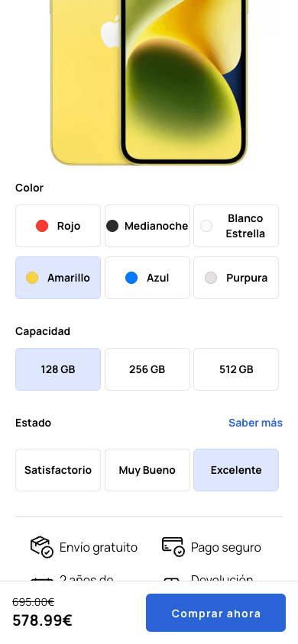Choose 128 GB capacity
Viewport: 298px width, 644px height.
pyautogui.click(x=58, y=369)
